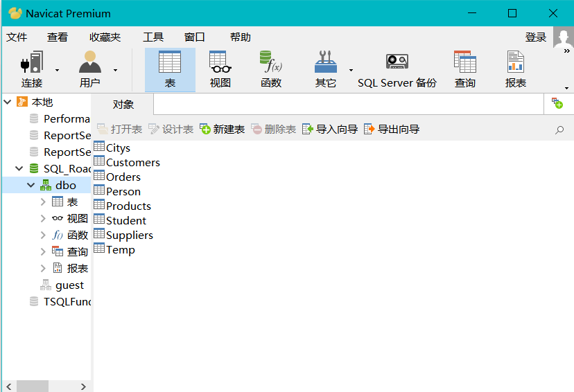This screenshot has height=392, width=574.
Task: Click the user avatar icon
Action: pyautogui.click(x=564, y=37)
